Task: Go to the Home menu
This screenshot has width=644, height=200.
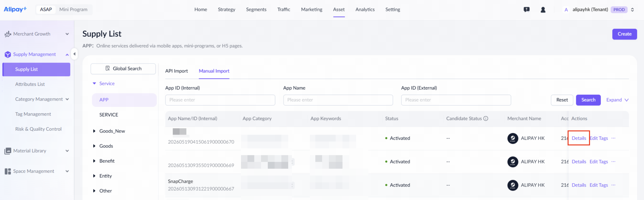Action: 201,10
